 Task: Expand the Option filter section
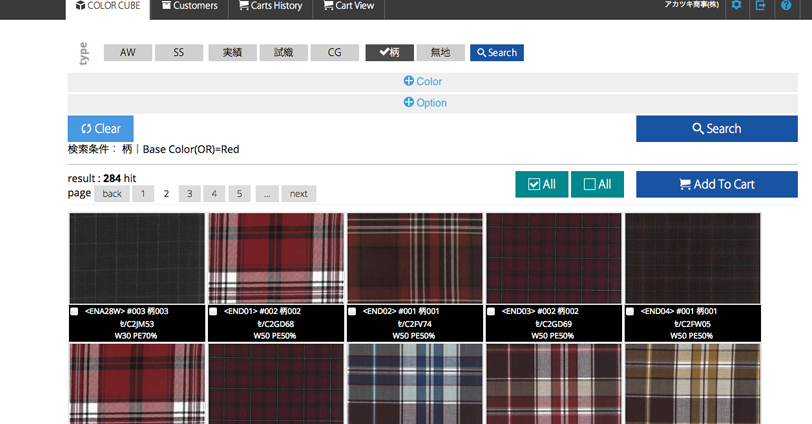click(x=432, y=103)
